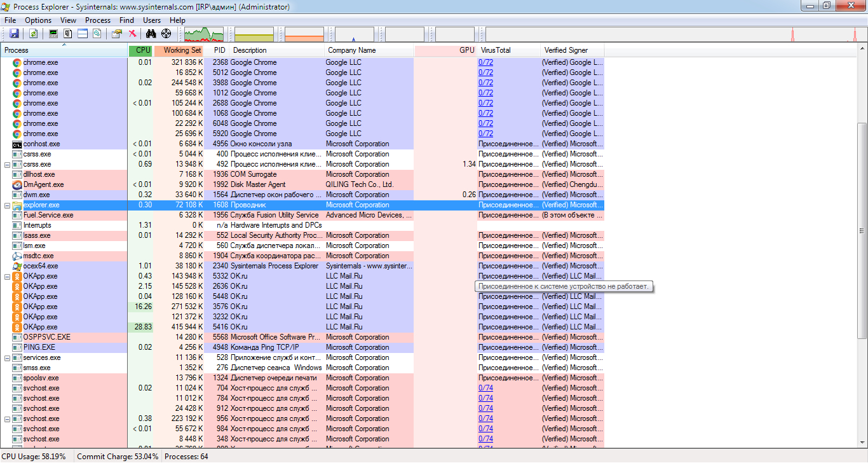
Task: Click the conhost.exe console icon
Action: coord(17,144)
